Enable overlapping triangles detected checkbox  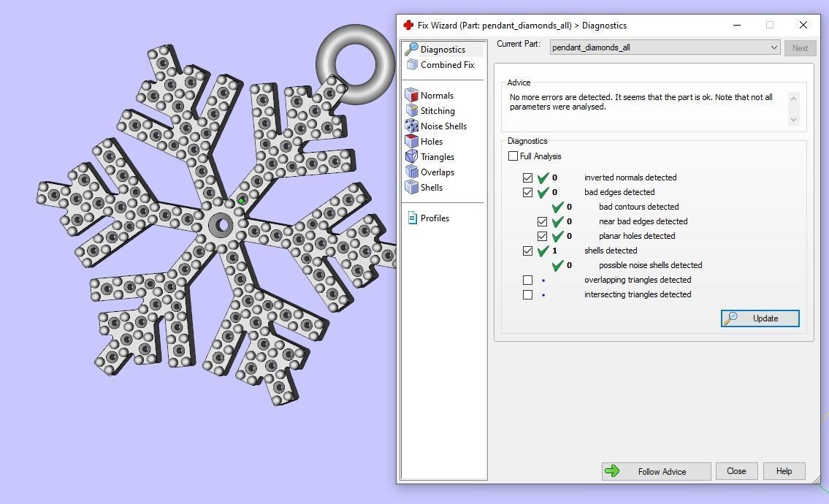pyautogui.click(x=527, y=280)
